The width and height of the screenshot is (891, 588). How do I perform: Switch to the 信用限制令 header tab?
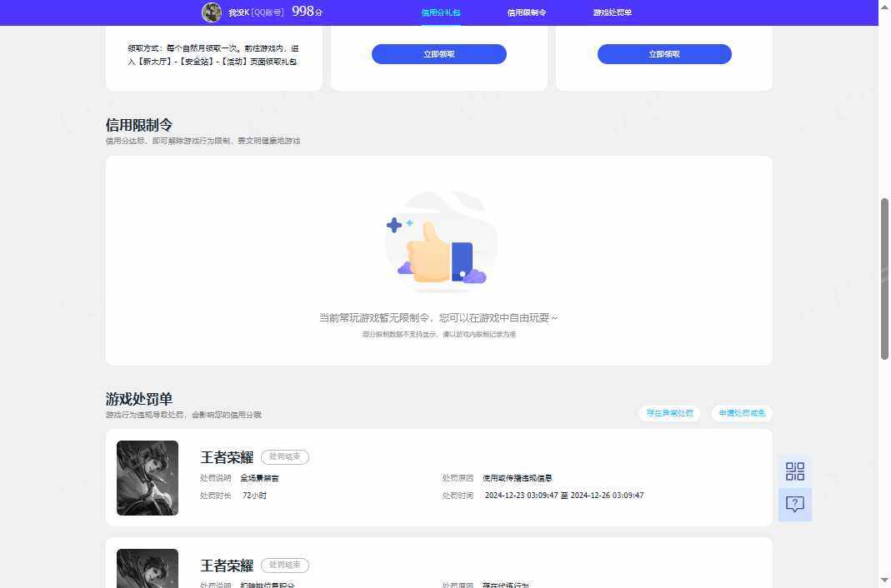coord(527,12)
